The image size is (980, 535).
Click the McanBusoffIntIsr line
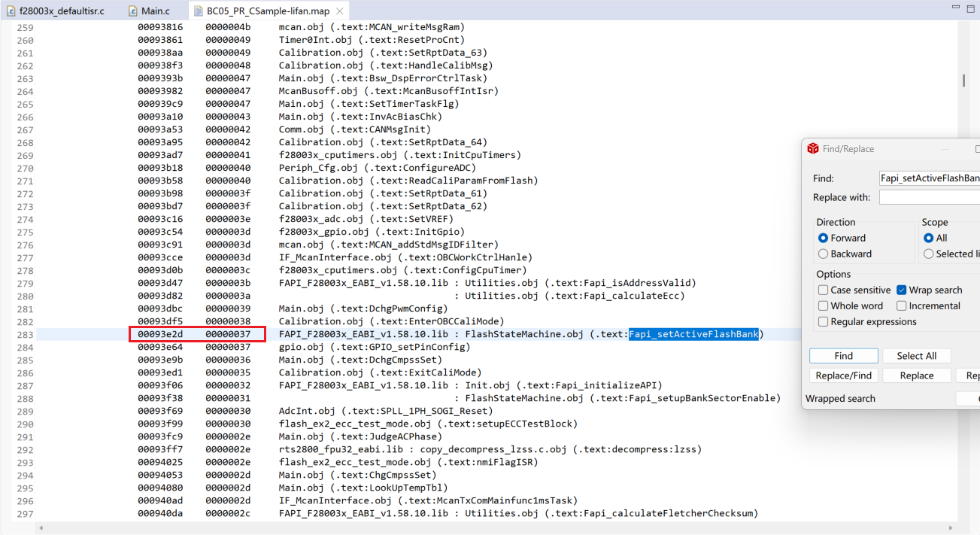pyautogui.click(x=389, y=91)
